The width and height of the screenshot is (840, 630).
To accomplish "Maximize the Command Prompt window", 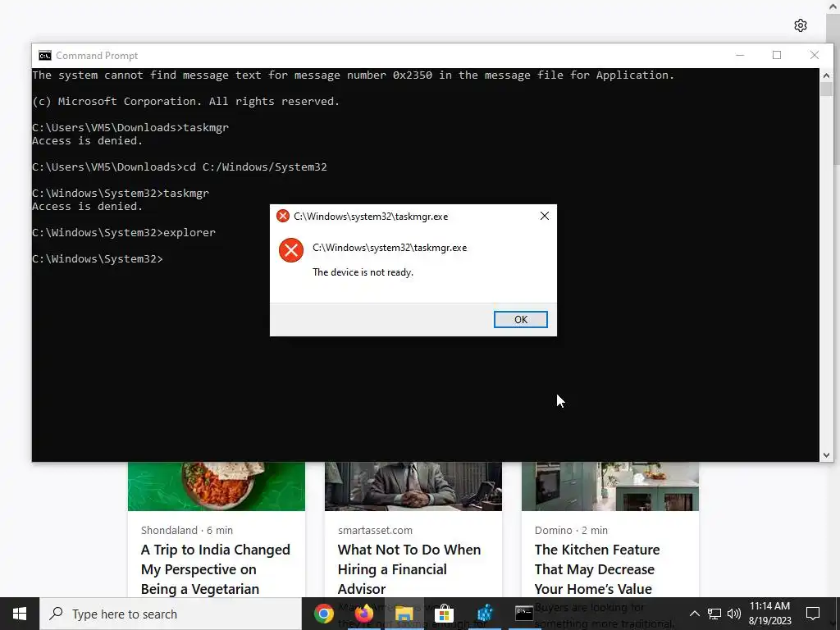I will tap(777, 55).
